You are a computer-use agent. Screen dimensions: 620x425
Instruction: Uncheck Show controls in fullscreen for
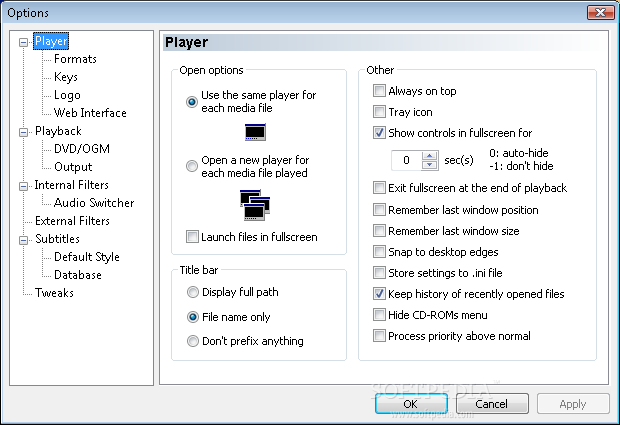click(x=379, y=133)
